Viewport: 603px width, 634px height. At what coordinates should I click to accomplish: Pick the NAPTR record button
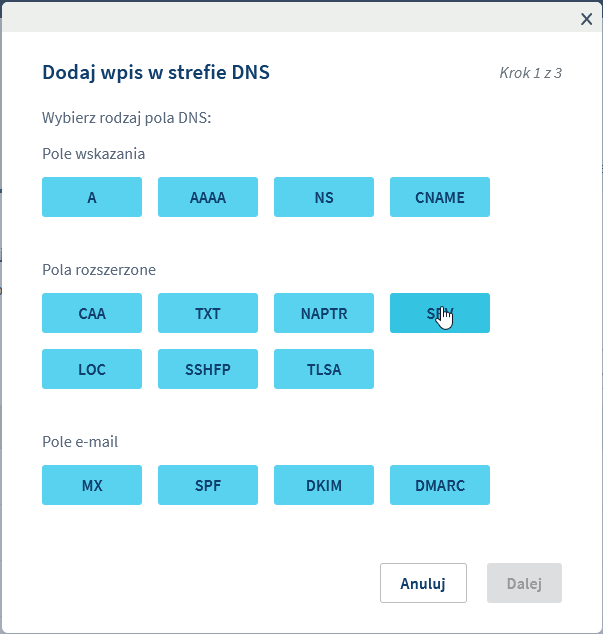tap(324, 313)
